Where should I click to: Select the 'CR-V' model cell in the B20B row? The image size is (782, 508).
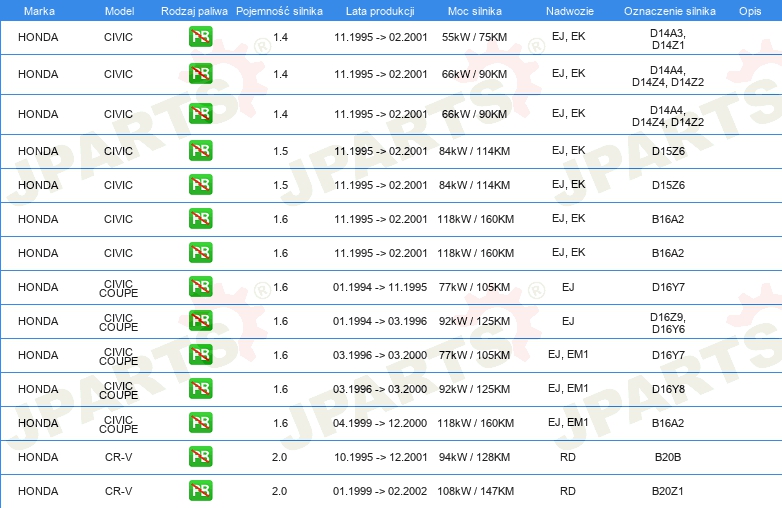point(118,457)
